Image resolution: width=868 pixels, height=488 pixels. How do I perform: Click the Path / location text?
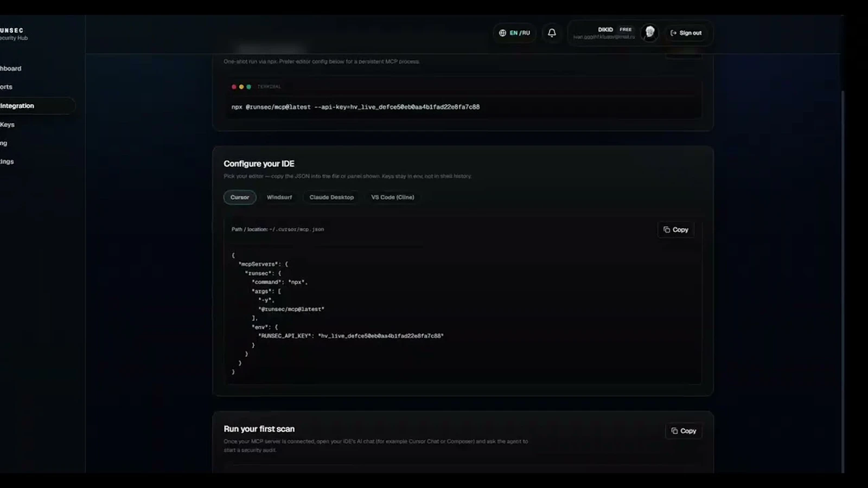[278, 229]
